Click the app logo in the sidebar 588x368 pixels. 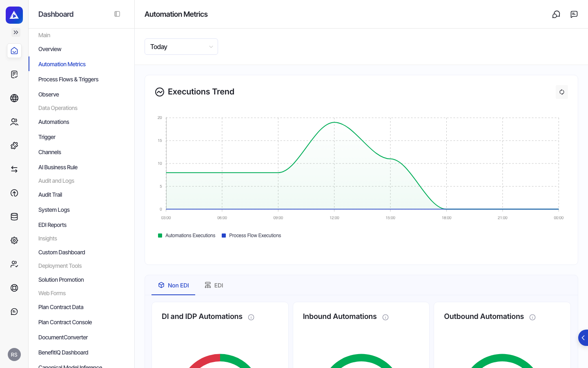(x=14, y=15)
